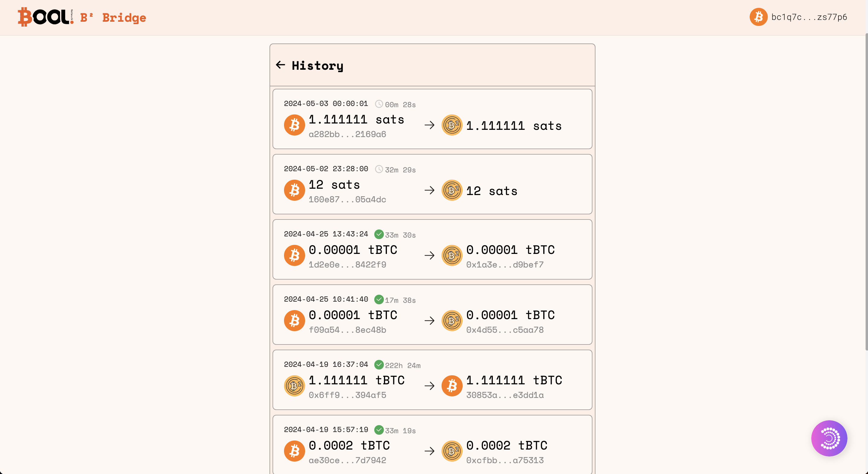868x474 pixels.
Task: Click the pending clock icon on 00:00:01 transaction
Action: point(379,104)
